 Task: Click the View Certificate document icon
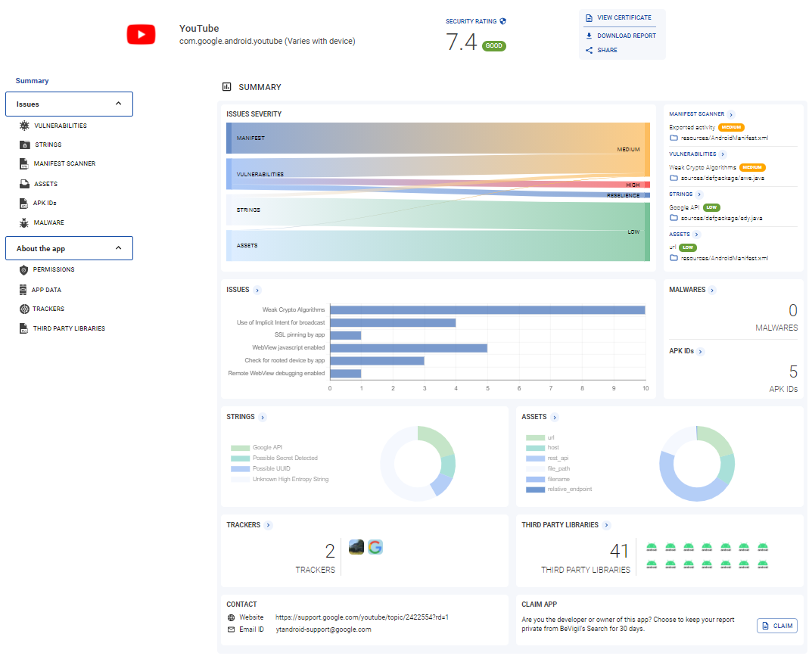(589, 17)
